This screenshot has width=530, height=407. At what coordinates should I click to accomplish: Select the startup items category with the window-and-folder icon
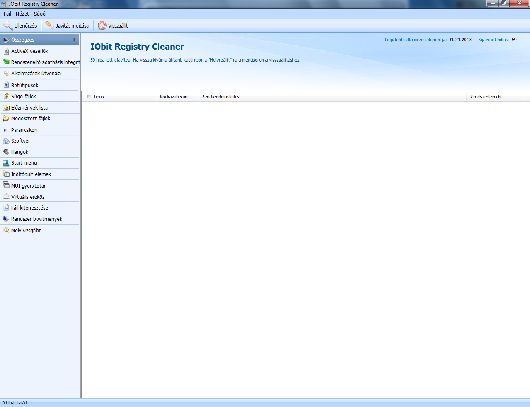pyautogui.click(x=40, y=174)
